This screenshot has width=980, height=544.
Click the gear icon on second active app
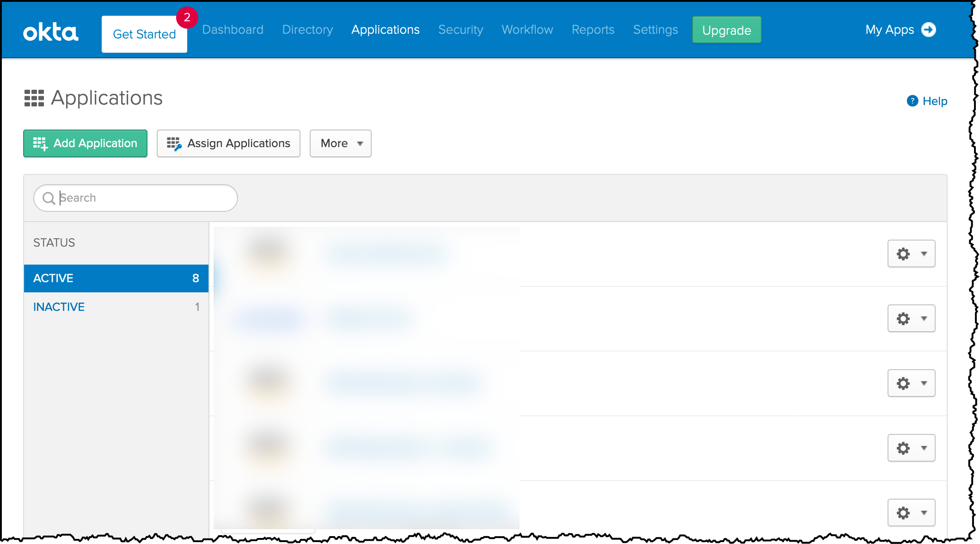902,318
